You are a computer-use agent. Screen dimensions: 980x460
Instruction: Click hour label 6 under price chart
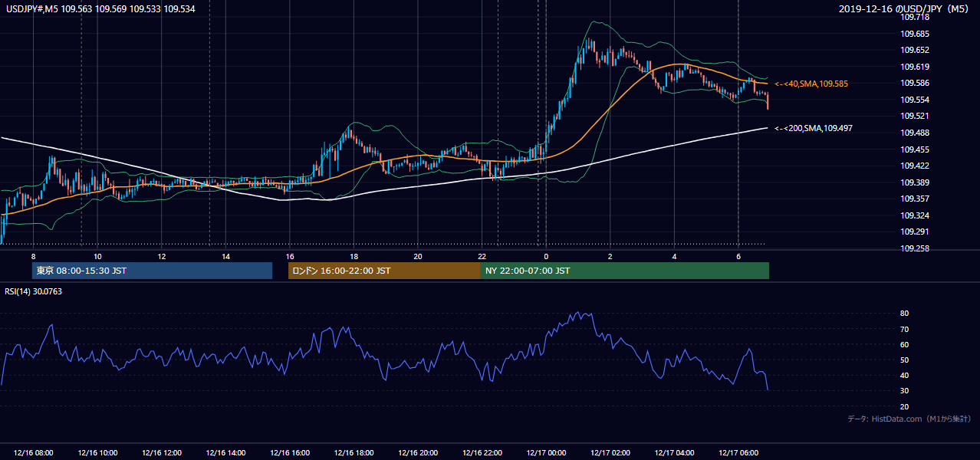coord(738,256)
